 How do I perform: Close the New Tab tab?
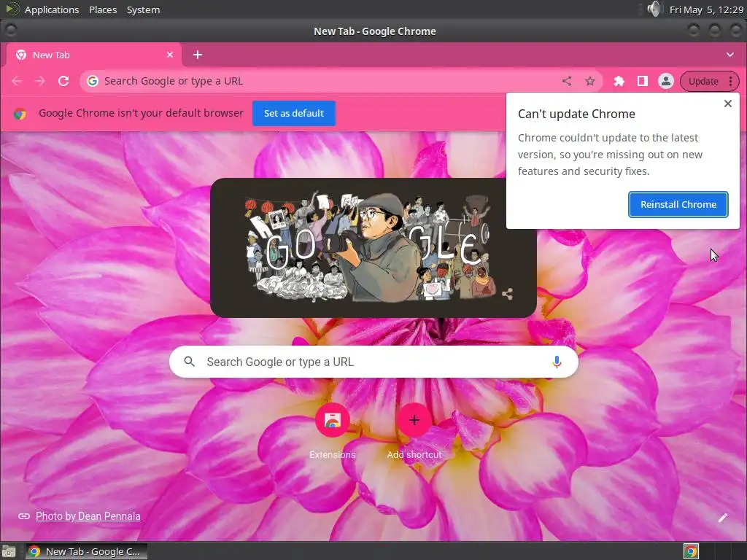coord(170,55)
